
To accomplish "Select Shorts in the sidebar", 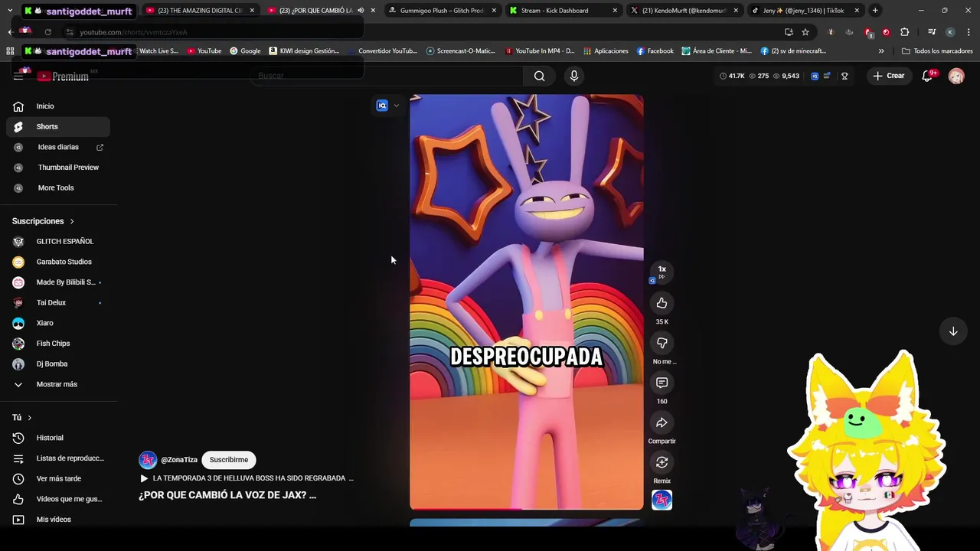I will click(58, 126).
